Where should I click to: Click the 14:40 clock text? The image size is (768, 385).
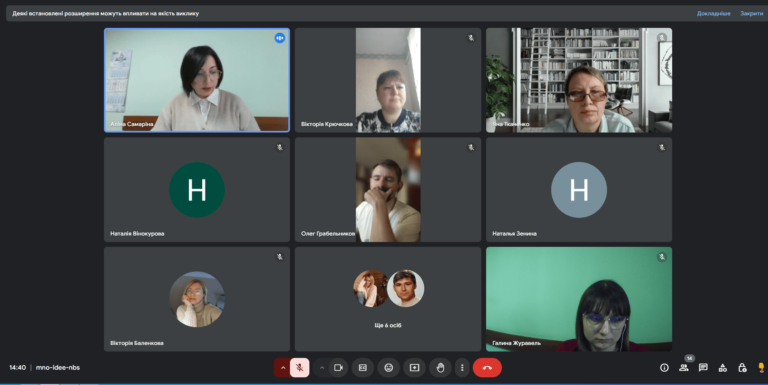[17, 367]
